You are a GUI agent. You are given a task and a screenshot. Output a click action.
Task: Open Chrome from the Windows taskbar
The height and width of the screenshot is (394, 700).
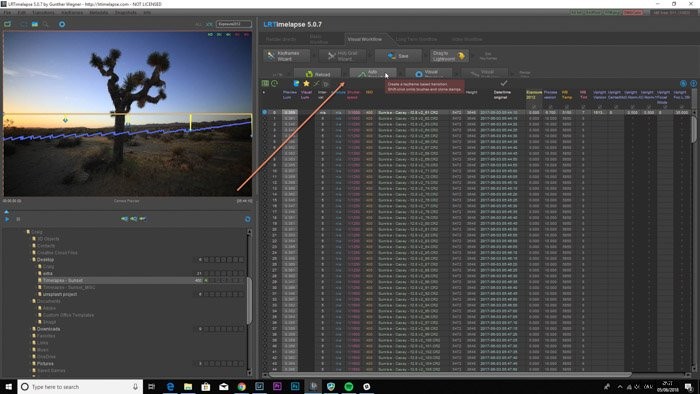pyautogui.click(x=242, y=386)
